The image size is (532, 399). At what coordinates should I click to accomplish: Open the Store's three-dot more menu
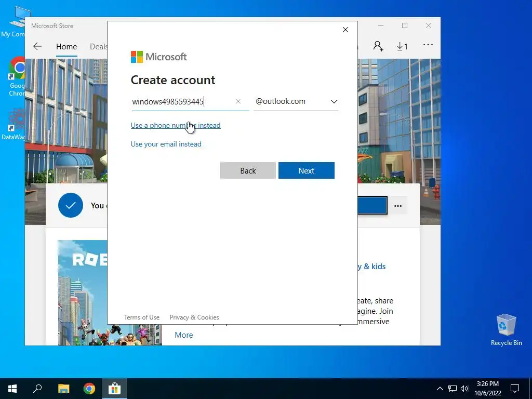tap(428, 45)
